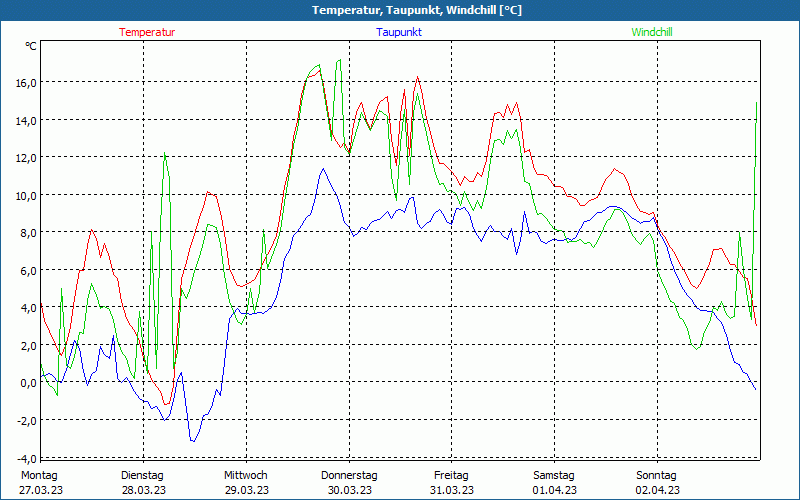Click the chart title 'Temperatur, Taupunkt, Windchill [°C]'
Image resolution: width=800 pixels, height=500 pixels.
pos(402,10)
